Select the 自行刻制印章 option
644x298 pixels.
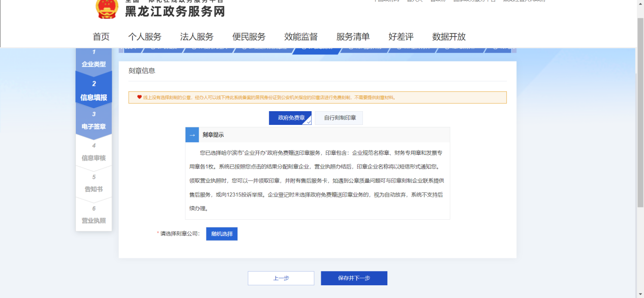(x=339, y=118)
